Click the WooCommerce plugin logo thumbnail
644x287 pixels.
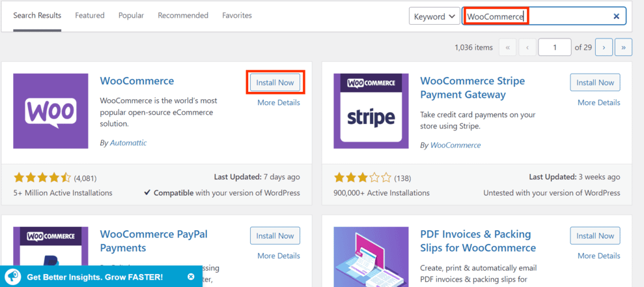(51, 111)
